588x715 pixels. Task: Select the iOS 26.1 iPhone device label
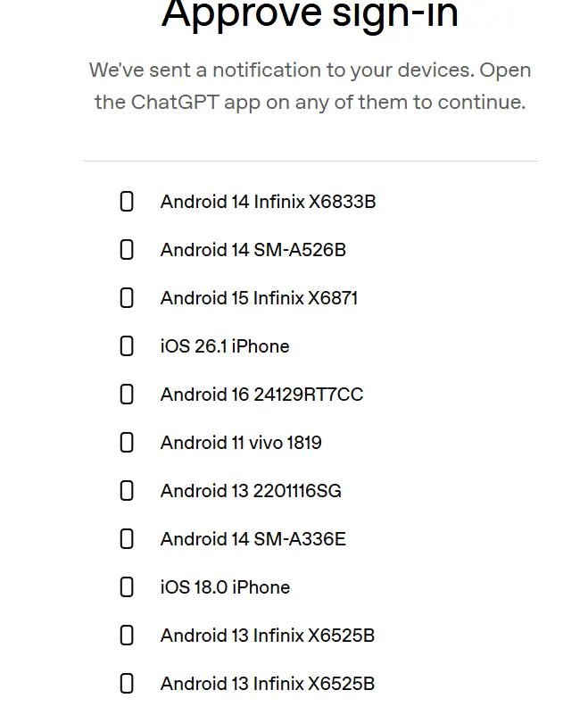pyautogui.click(x=225, y=346)
